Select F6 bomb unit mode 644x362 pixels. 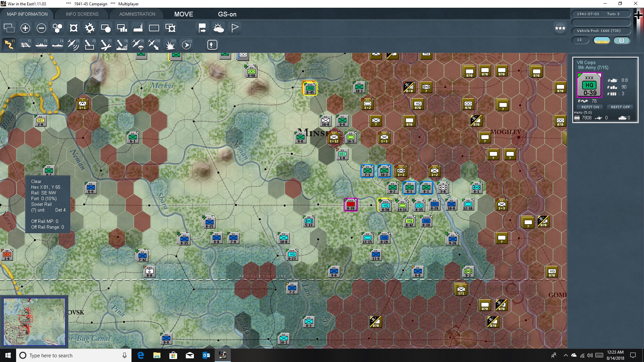point(90,45)
